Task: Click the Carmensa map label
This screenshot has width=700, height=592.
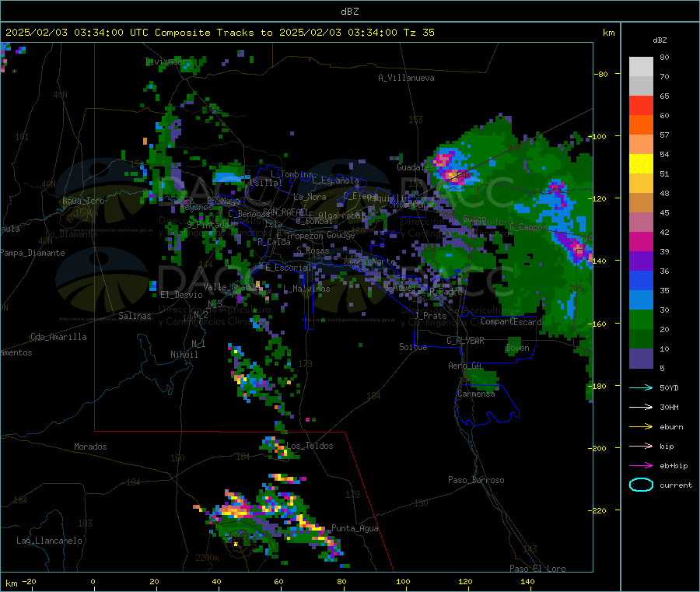Action: point(476,394)
